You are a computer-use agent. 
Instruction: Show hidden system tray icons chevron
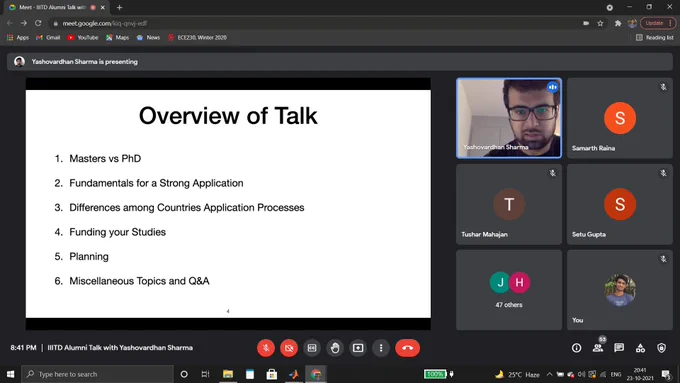click(x=549, y=374)
